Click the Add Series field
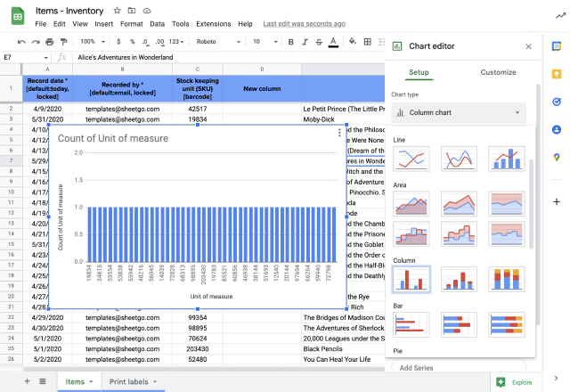 (x=459, y=366)
